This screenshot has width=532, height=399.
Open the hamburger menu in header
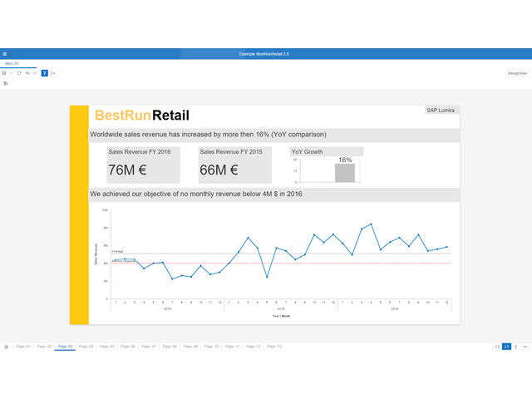click(5, 54)
